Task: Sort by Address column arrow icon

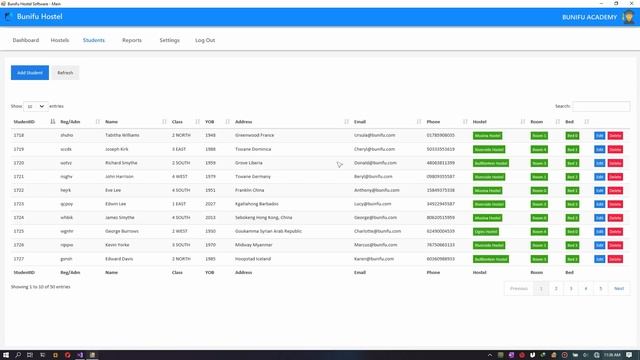Action: 347,122
